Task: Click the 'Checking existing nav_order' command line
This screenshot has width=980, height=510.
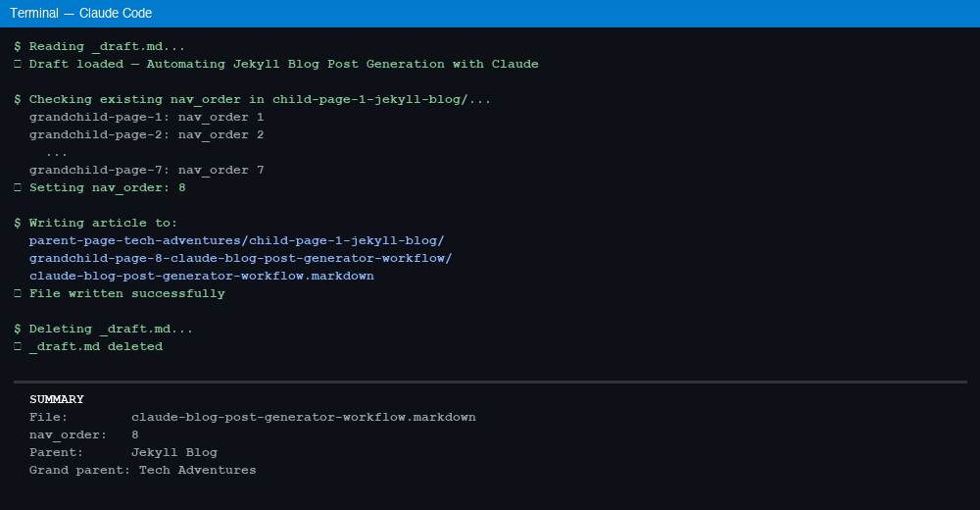Action: point(253,99)
